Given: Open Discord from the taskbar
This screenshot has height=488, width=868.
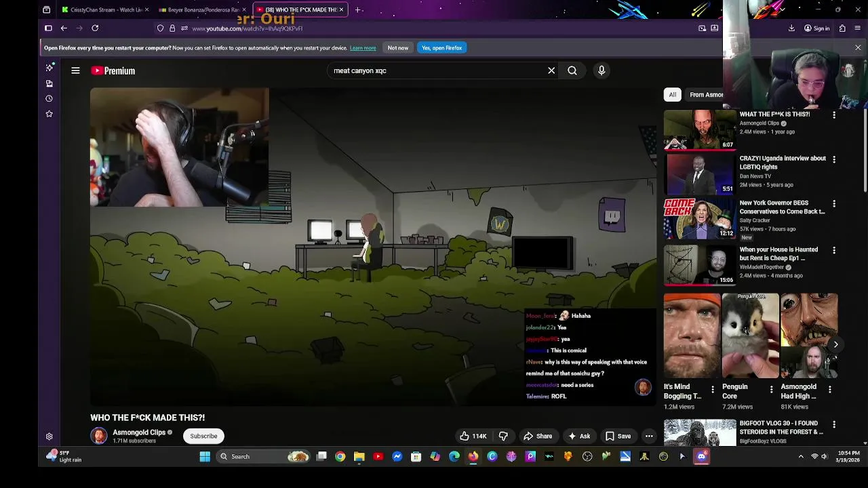Looking at the screenshot, I should [701, 457].
